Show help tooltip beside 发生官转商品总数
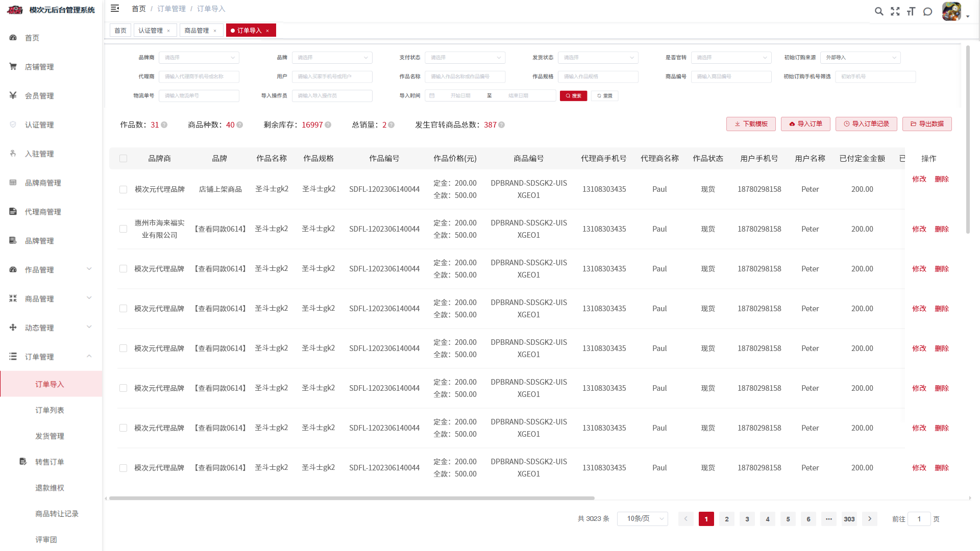Image resolution: width=980 pixels, height=551 pixels. (x=502, y=125)
